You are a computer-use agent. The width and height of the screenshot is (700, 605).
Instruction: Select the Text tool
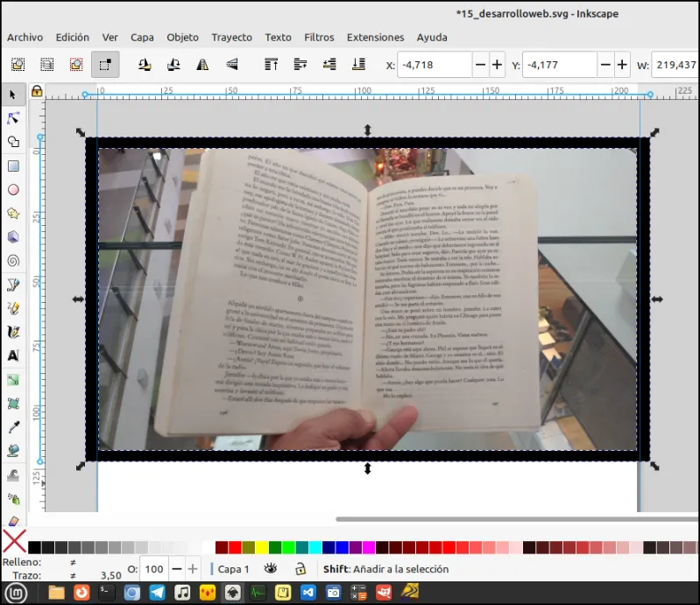pyautogui.click(x=13, y=355)
